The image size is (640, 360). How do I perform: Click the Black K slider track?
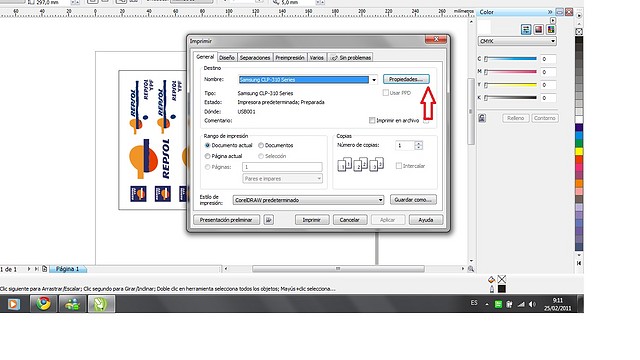[510, 98]
